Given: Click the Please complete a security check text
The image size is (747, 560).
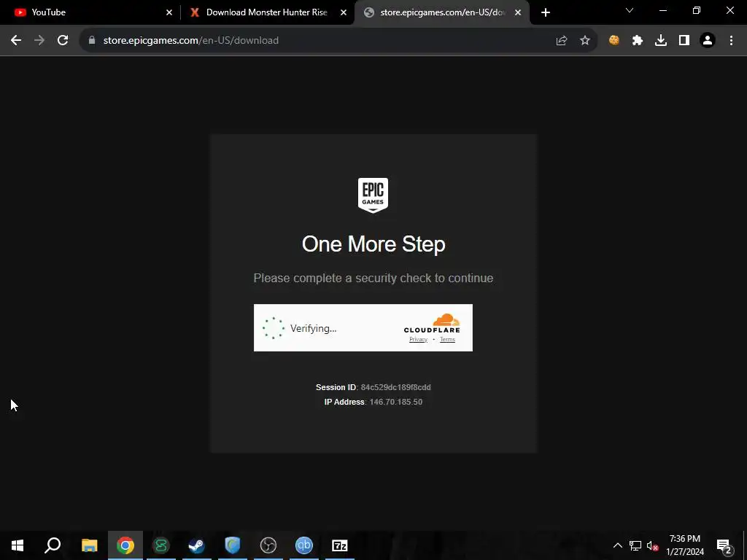Looking at the screenshot, I should (x=373, y=278).
